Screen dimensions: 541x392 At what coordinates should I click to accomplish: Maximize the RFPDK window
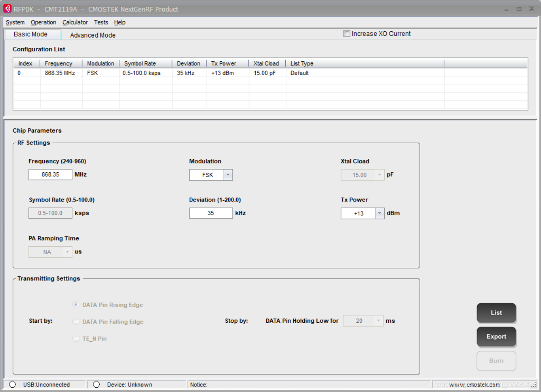(x=519, y=9)
